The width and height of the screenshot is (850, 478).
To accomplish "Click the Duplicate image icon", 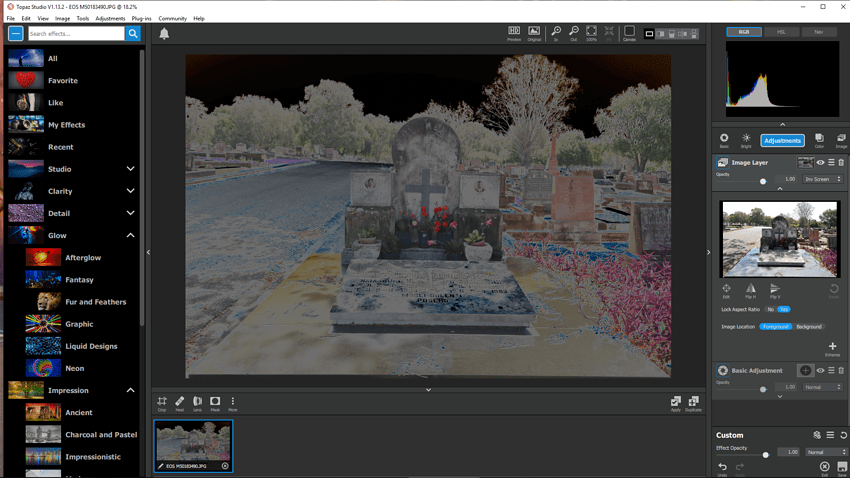I will point(693,402).
